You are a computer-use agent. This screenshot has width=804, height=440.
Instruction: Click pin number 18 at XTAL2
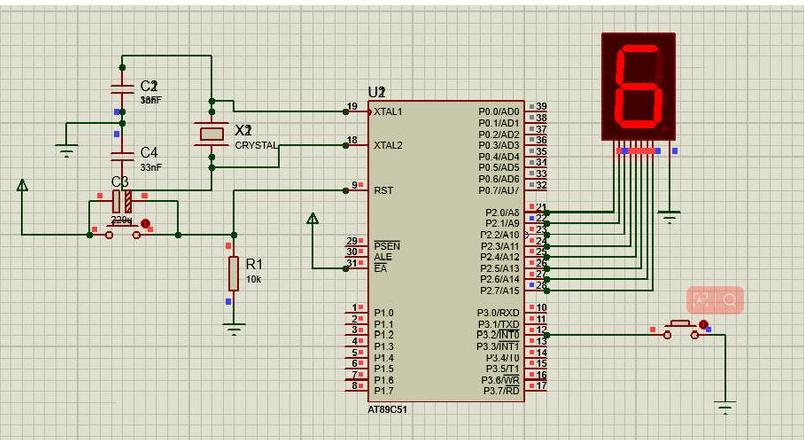[x=352, y=140]
